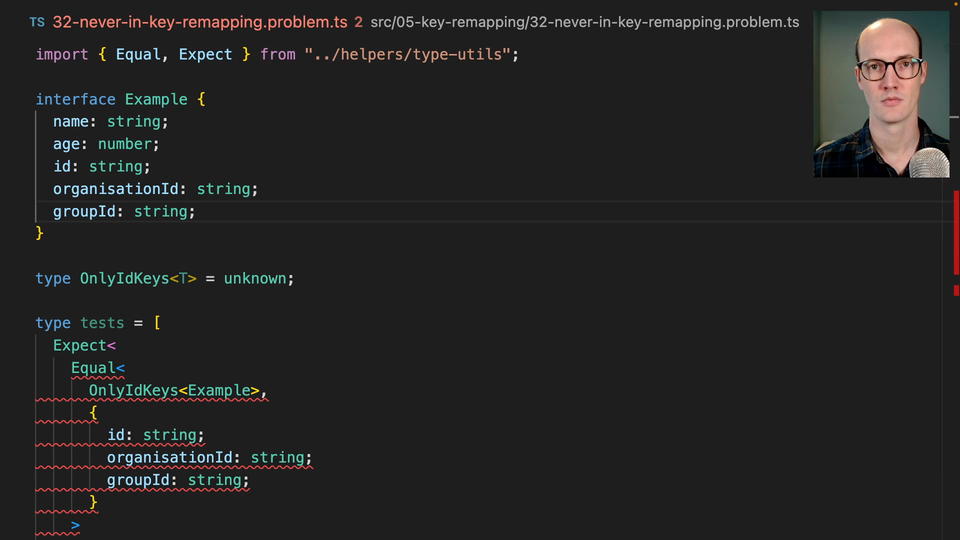The width and height of the screenshot is (960, 540).
Task: Place cursor on the Example interface name
Action: [156, 99]
